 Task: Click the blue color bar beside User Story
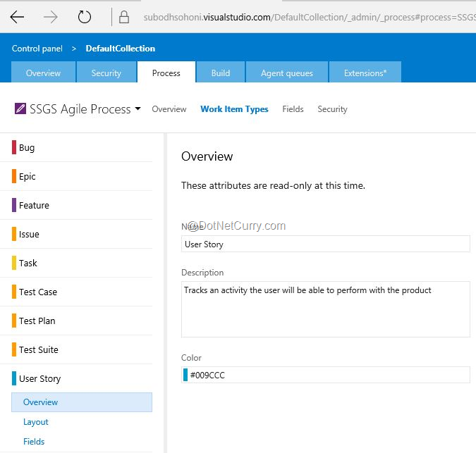coord(14,378)
